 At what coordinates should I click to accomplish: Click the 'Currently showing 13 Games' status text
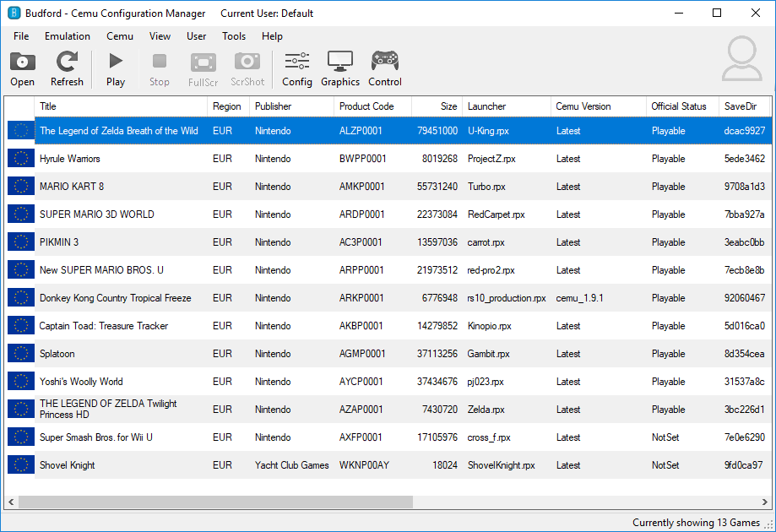pos(696,523)
